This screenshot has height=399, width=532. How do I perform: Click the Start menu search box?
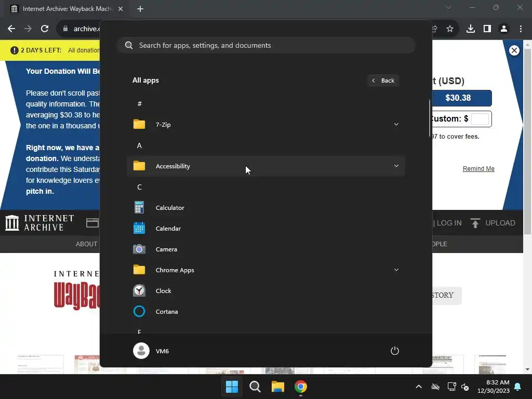pyautogui.click(x=266, y=45)
